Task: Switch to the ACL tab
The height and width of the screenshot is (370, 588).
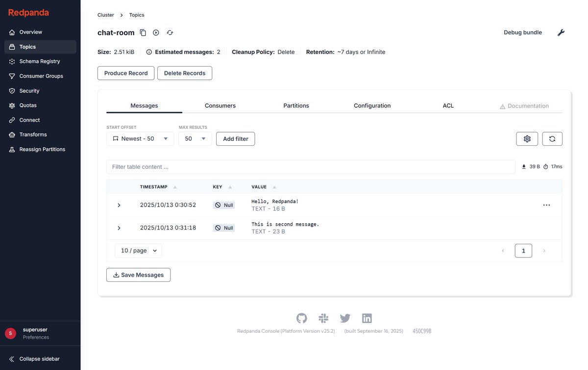Action: tap(448, 106)
